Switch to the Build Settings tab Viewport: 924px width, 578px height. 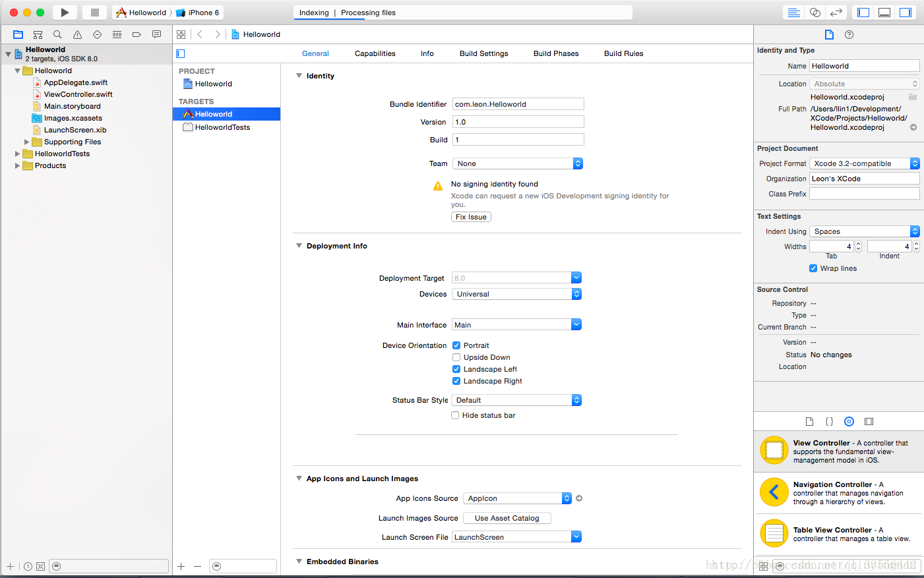(483, 53)
